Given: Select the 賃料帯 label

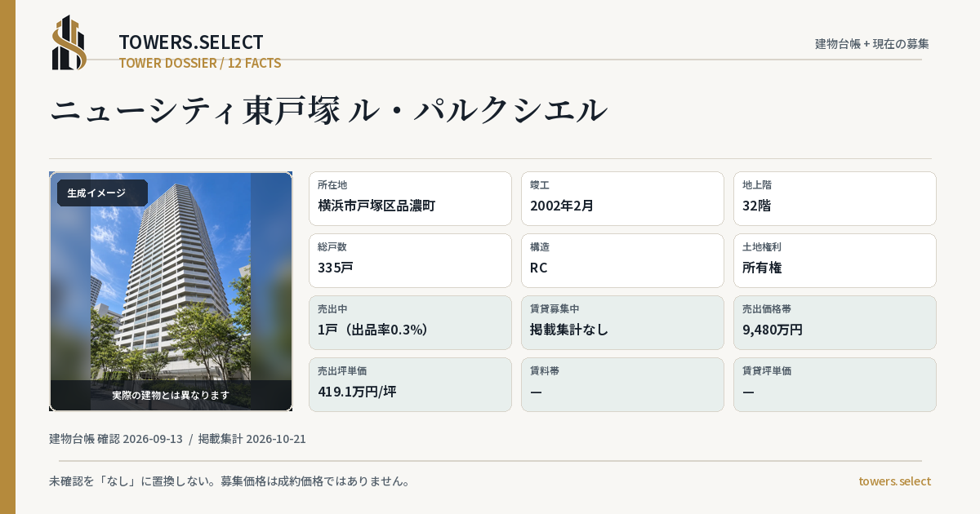Looking at the screenshot, I should tap(545, 371).
